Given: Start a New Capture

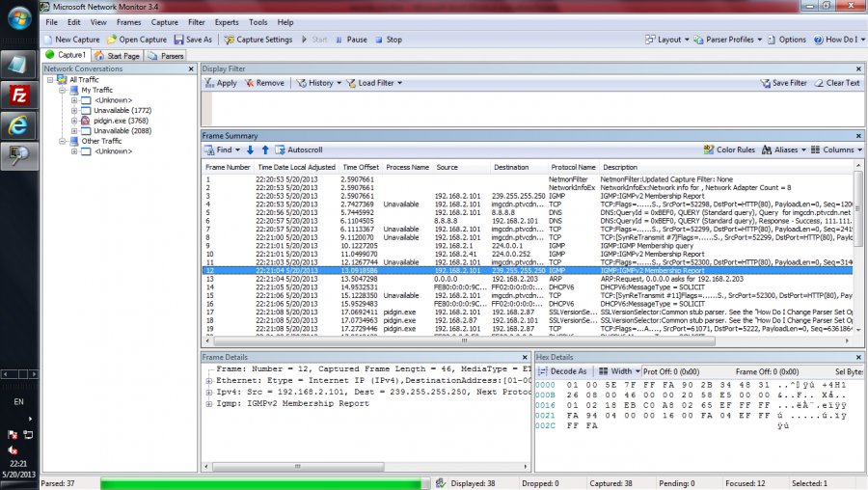Looking at the screenshot, I should (x=71, y=40).
